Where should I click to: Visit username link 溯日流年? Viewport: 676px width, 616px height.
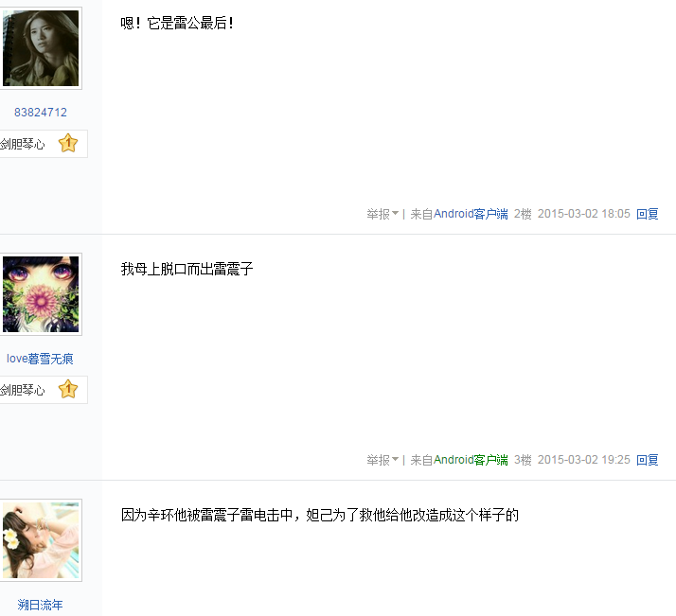click(40, 605)
